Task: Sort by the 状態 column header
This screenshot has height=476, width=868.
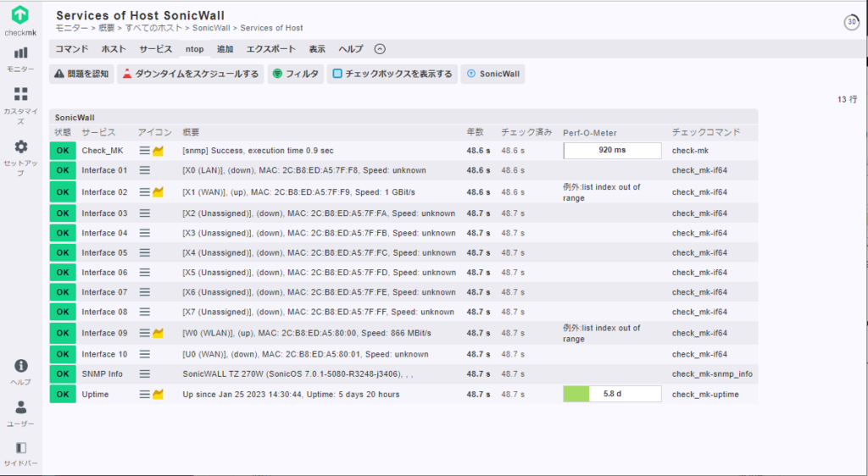Action: click(x=63, y=132)
